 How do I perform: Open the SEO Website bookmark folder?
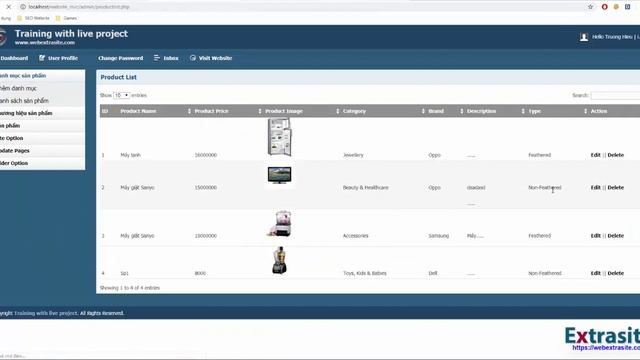click(33, 18)
